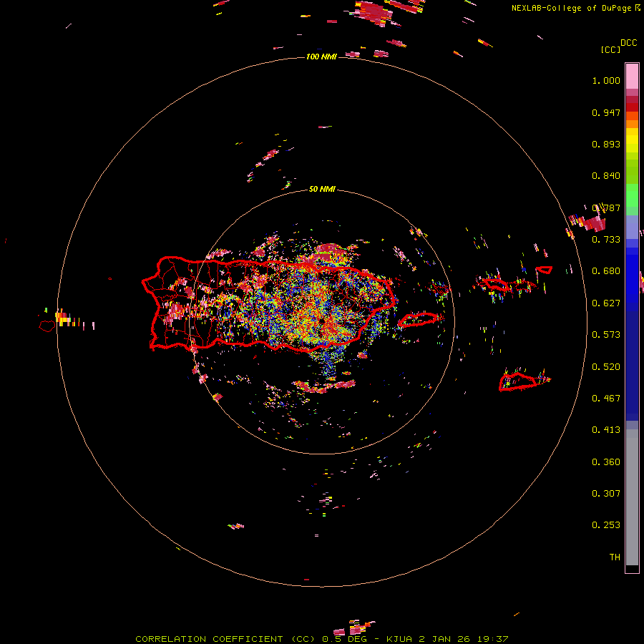
Task: Click the DCC label above the color scale
Action: (628, 43)
